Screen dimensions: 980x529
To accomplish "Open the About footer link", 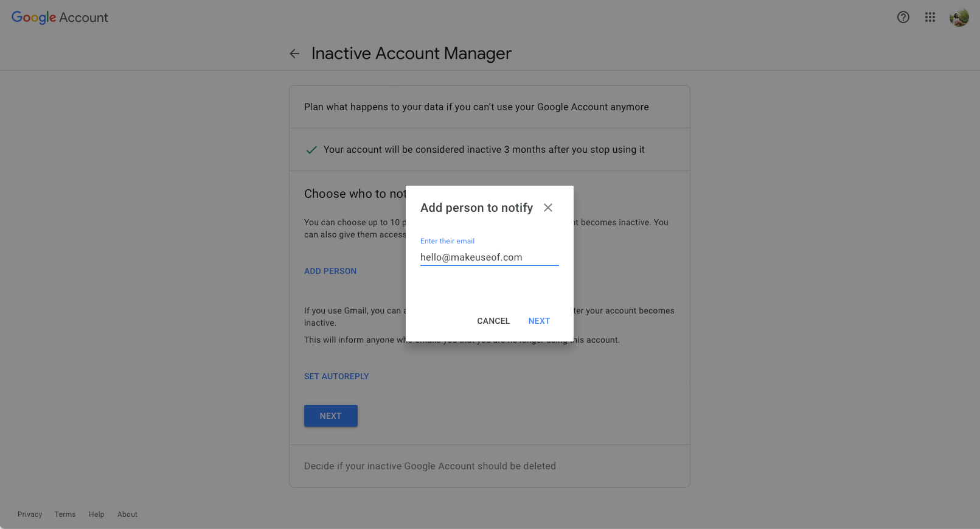I will [x=127, y=514].
